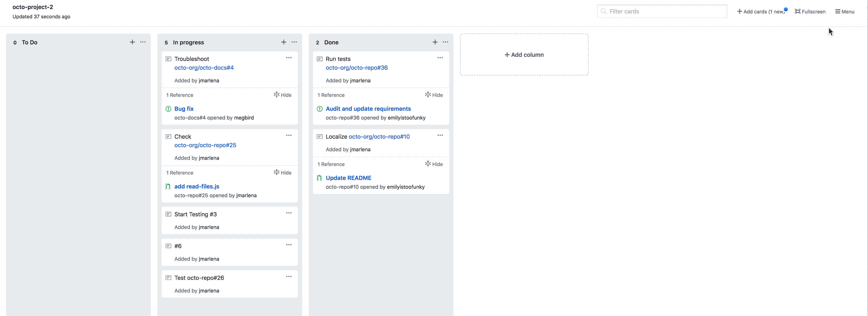Click the pull request icon next to add read-files.js
Viewport: 868px width, 316px height.
tap(168, 186)
